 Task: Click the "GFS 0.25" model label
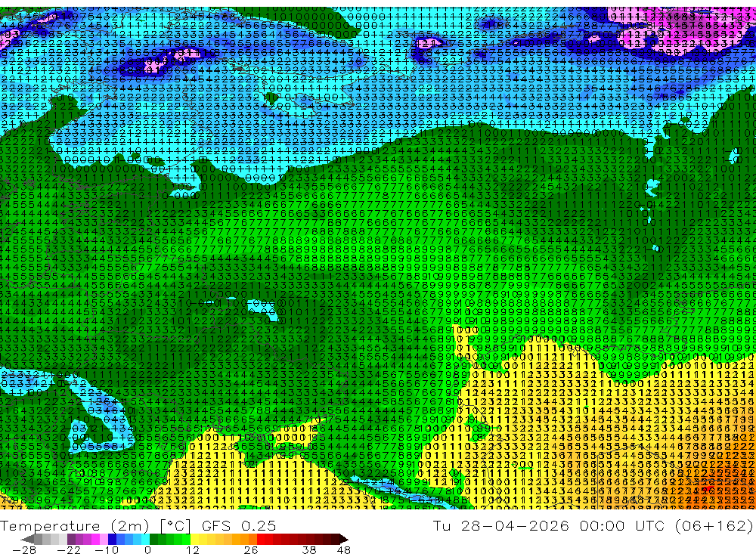click(239, 526)
